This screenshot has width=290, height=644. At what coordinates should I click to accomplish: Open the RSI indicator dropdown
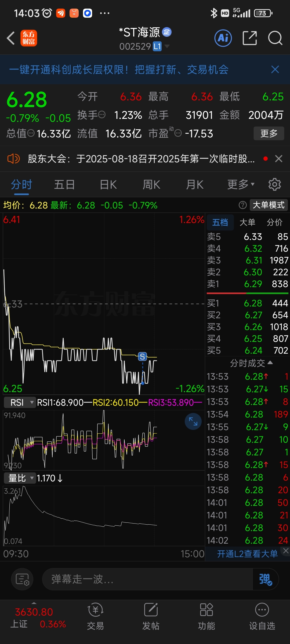(x=20, y=402)
